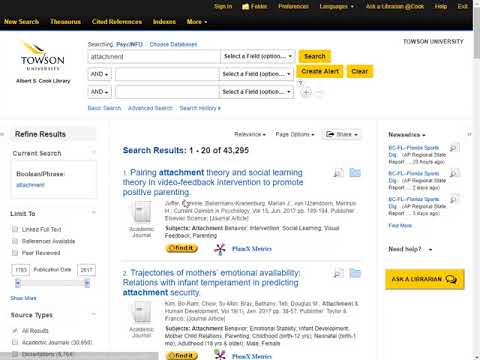Screen dimensions: 480x360
Task: Open first Select a Field dropdown
Action: tap(258, 56)
